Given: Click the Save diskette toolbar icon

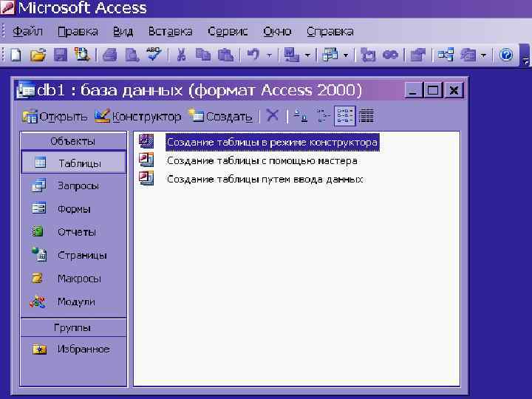Looking at the screenshot, I should pos(61,55).
